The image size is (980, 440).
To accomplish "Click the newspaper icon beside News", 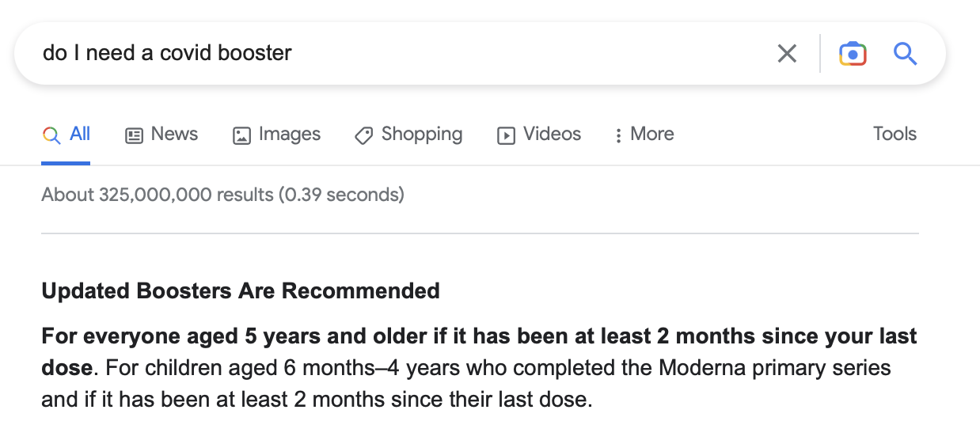I will tap(135, 135).
